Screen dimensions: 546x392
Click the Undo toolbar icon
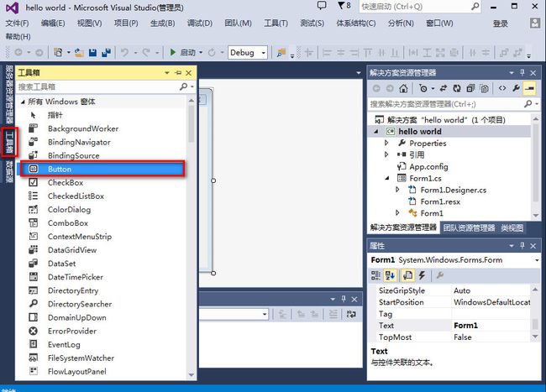[124, 53]
